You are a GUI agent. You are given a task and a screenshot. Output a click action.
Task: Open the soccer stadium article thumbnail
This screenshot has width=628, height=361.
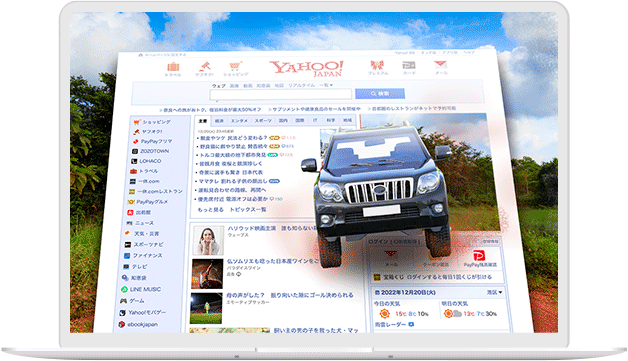pos(206,309)
